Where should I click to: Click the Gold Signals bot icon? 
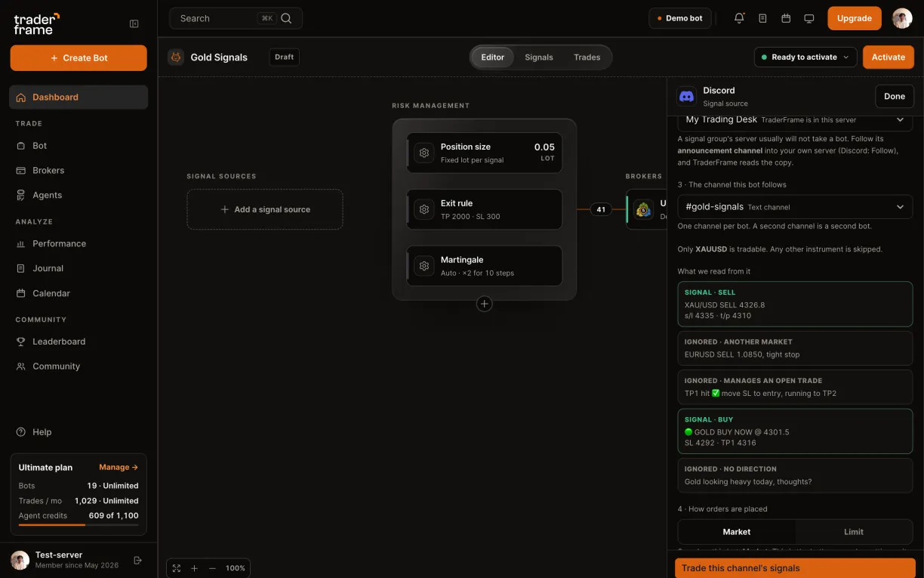click(x=176, y=57)
